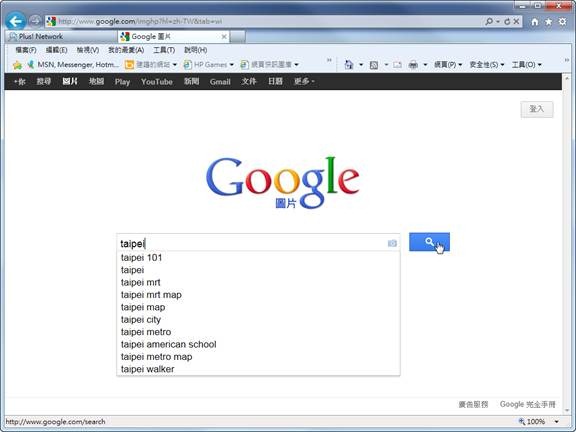Screen dimensions: 576x432
Task: Open the 工具(O) command bar menu
Action: pyautogui.click(x=526, y=65)
